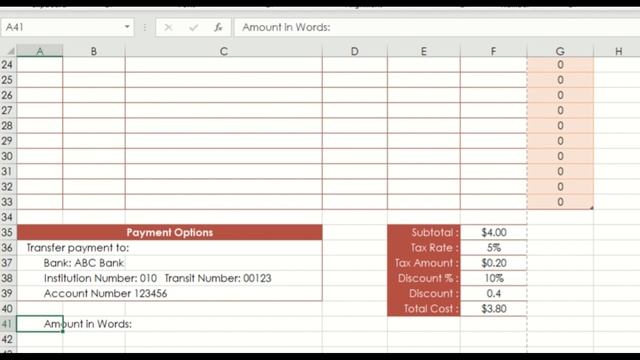Image resolution: width=640 pixels, height=360 pixels.
Task: Click the 0 value in cell G33
Action: 560,202
